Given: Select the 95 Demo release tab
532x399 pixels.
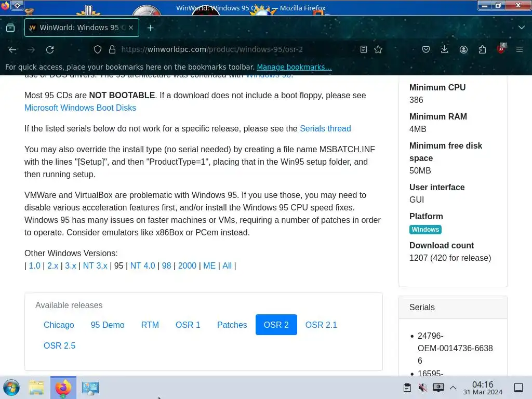Looking at the screenshot, I should [108, 325].
